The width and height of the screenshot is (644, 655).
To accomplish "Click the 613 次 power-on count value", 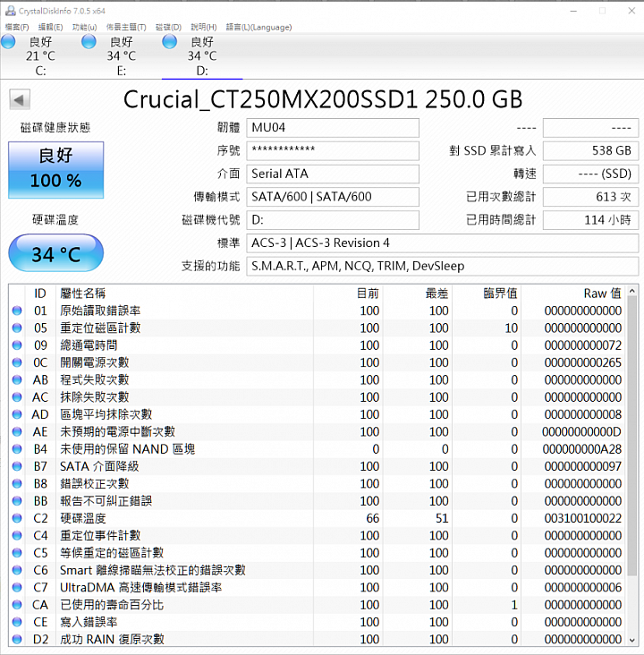I will click(x=590, y=197).
